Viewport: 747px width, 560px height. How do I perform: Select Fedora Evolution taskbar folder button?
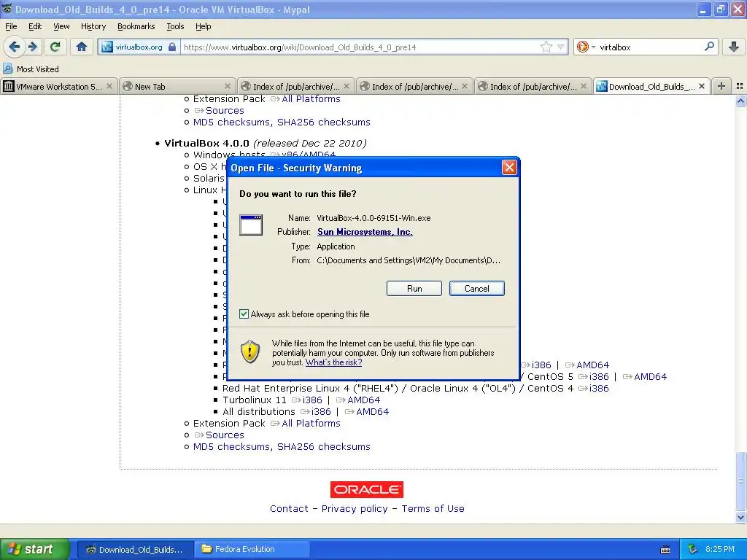pos(252,549)
